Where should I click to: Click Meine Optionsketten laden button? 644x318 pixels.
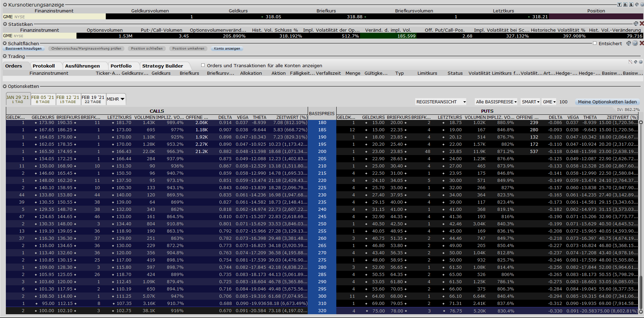pyautogui.click(x=607, y=102)
